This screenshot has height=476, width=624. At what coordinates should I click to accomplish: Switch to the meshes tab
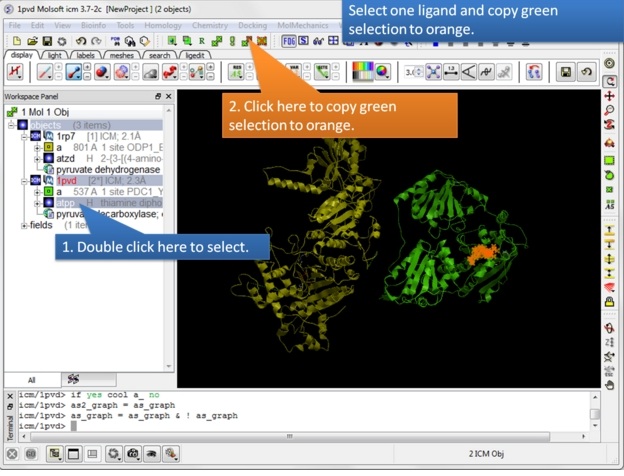(122, 55)
